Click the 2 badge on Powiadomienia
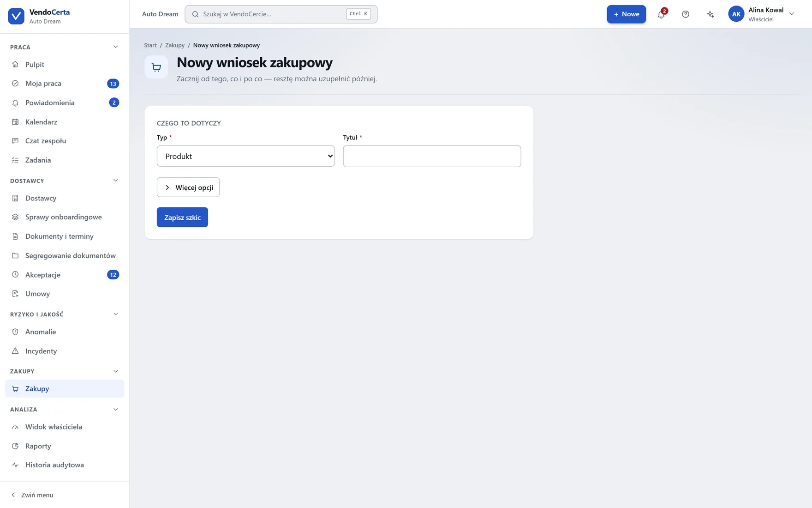Image resolution: width=812 pixels, height=508 pixels. tap(114, 103)
